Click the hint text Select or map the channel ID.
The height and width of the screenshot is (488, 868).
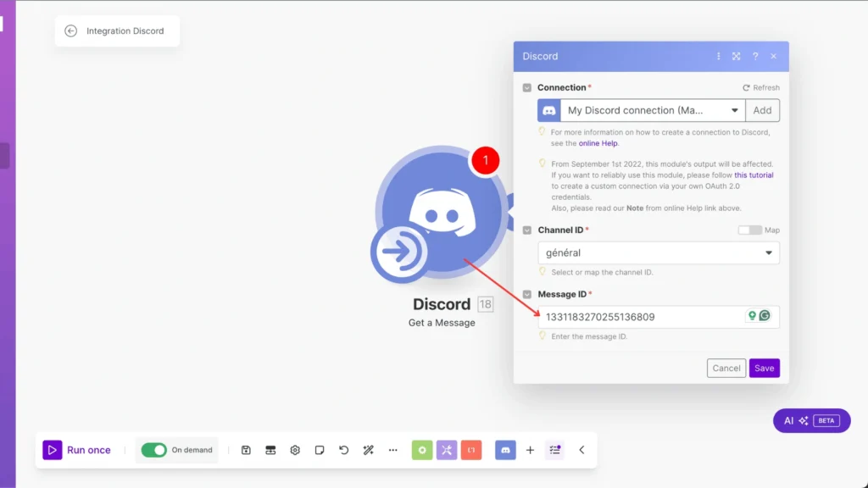pyautogui.click(x=603, y=272)
